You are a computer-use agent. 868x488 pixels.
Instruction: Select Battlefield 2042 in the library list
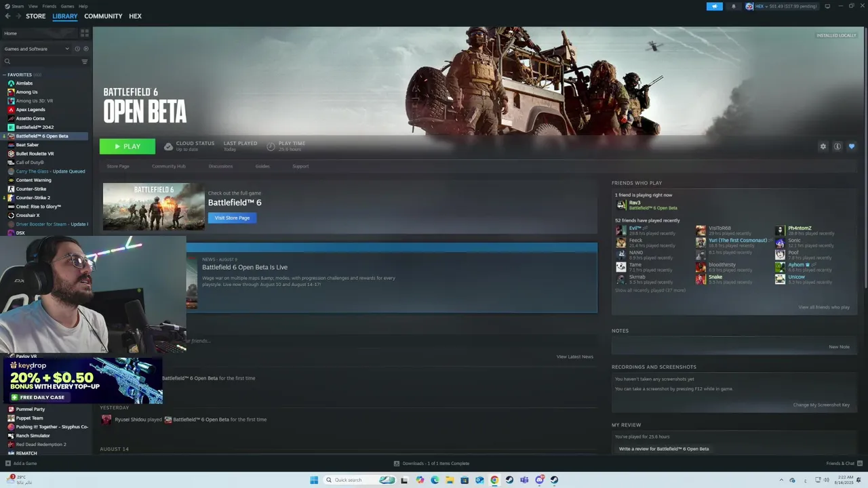(35, 127)
